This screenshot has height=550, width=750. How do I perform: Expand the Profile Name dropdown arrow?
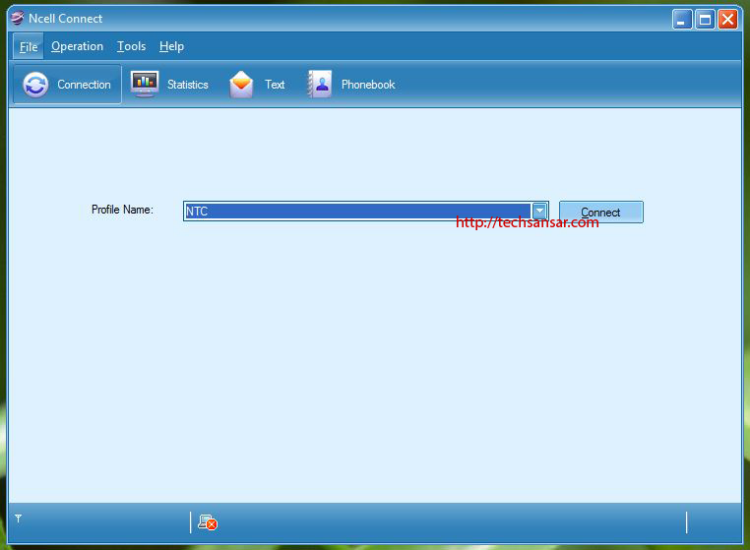[x=540, y=211]
